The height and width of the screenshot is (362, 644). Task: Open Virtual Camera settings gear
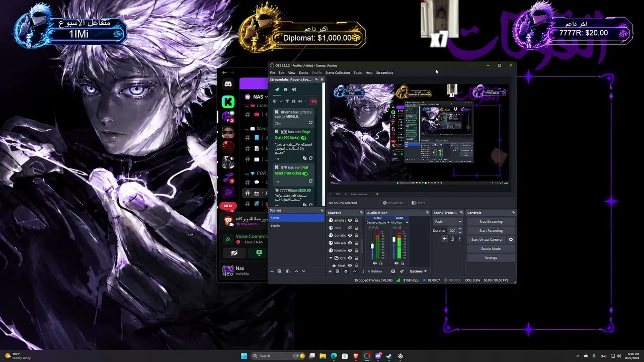(x=511, y=240)
